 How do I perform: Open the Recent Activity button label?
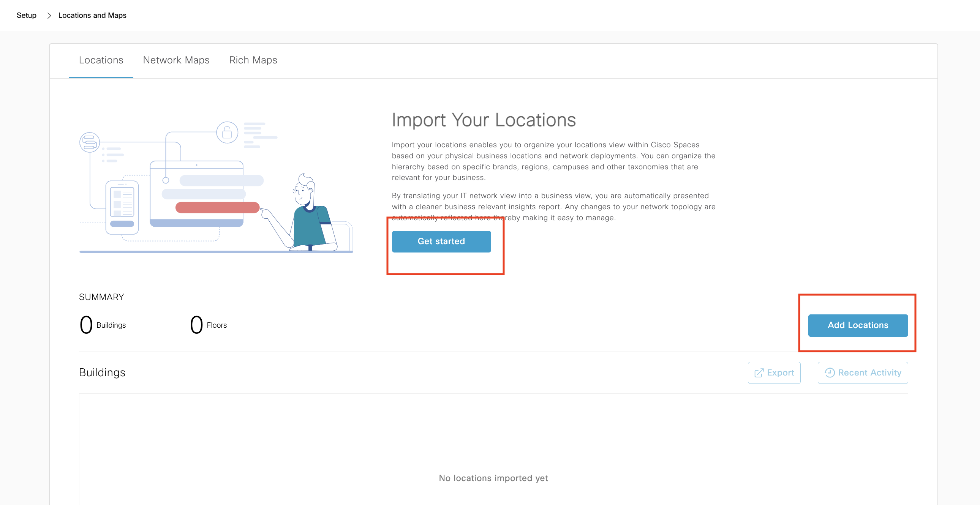(x=869, y=372)
